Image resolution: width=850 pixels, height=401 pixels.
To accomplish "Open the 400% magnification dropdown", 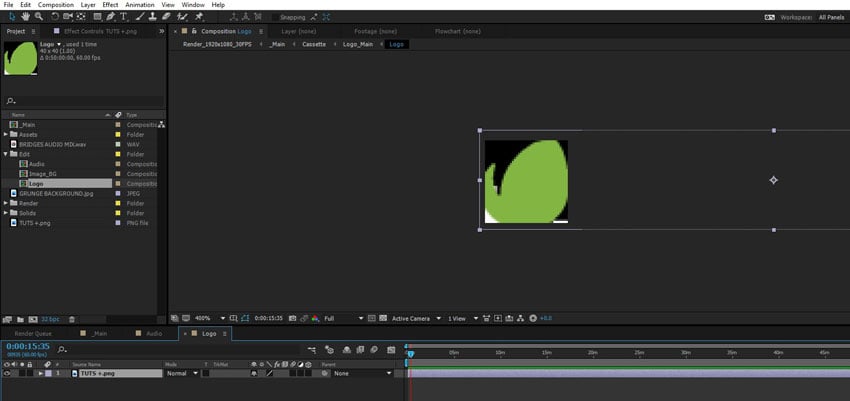I will point(210,319).
